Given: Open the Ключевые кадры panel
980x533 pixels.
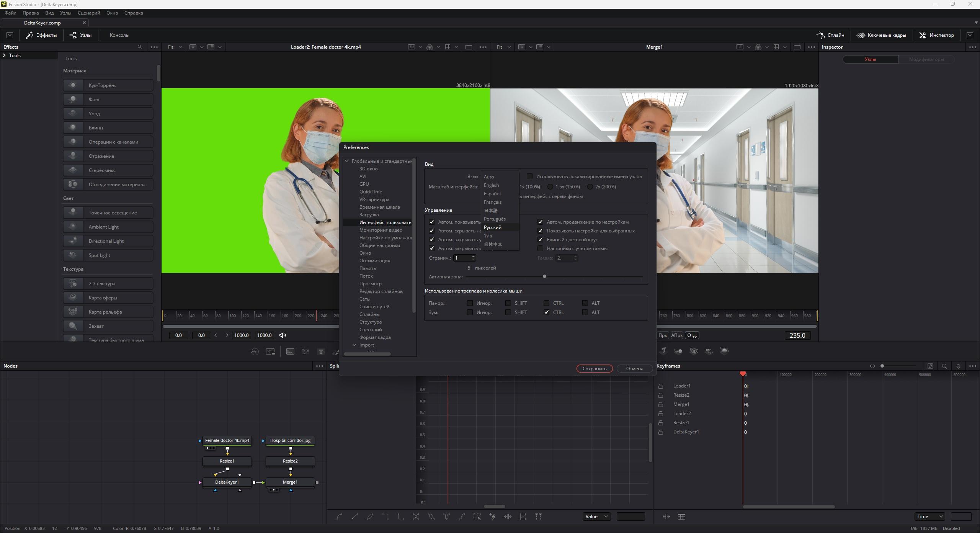Looking at the screenshot, I should pyautogui.click(x=881, y=35).
